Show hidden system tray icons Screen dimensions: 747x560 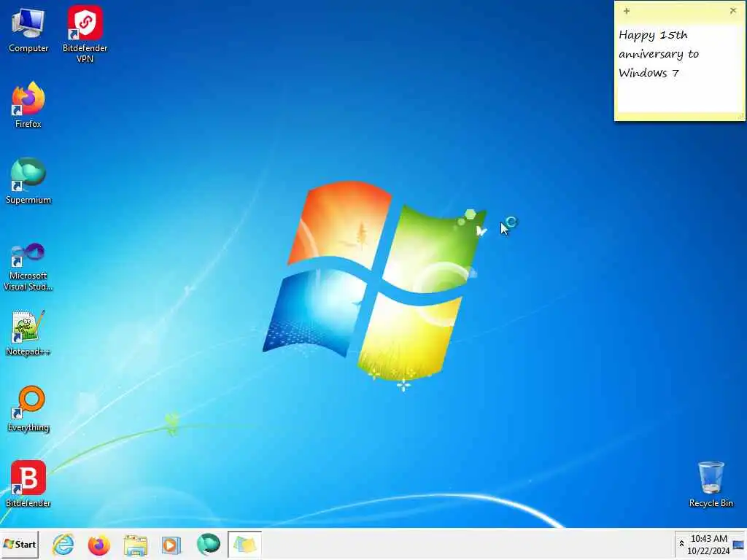point(681,544)
